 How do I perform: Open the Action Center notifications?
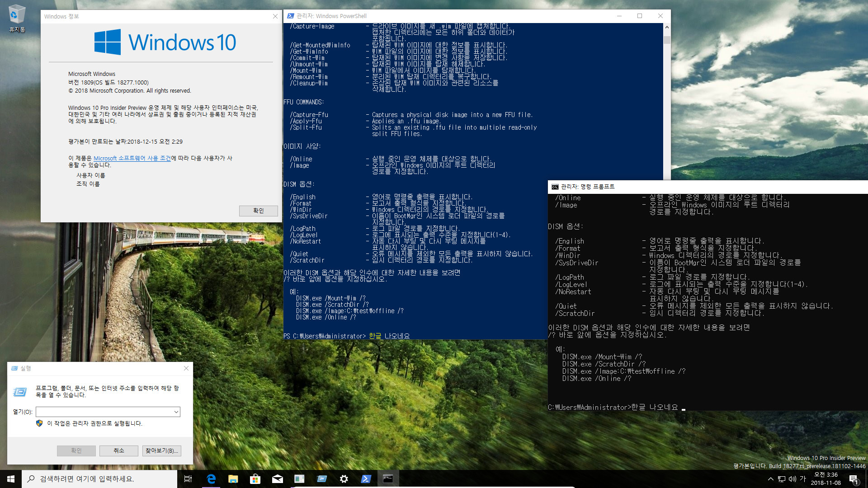(x=854, y=479)
